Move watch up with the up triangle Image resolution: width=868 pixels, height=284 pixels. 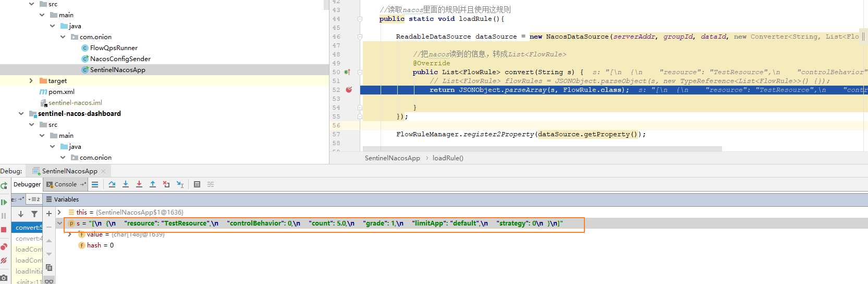pos(49,241)
